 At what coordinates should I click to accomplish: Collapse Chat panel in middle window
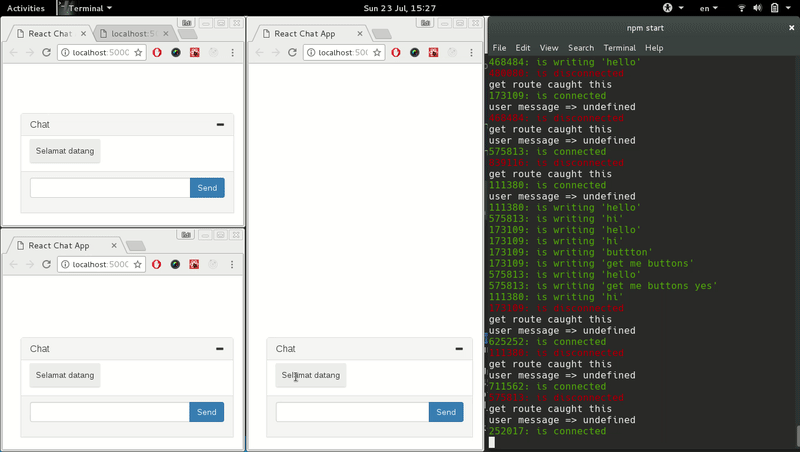click(459, 349)
